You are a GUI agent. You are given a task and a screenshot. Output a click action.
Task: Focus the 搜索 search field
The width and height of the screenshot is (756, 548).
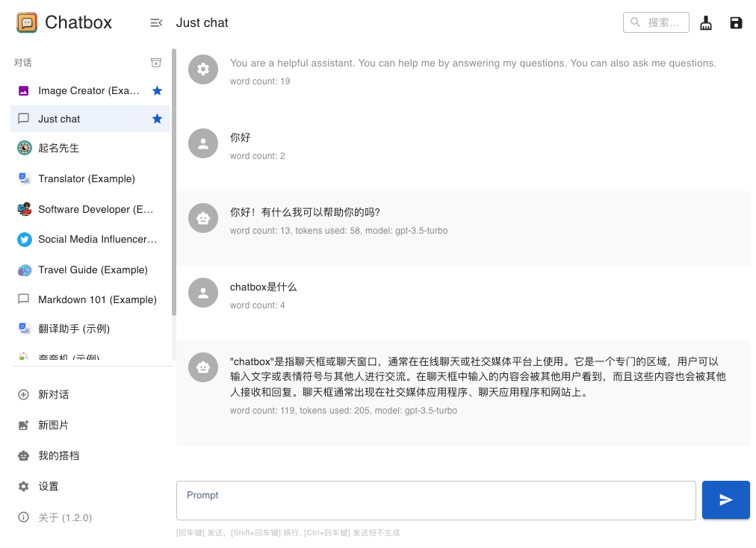coord(656,22)
